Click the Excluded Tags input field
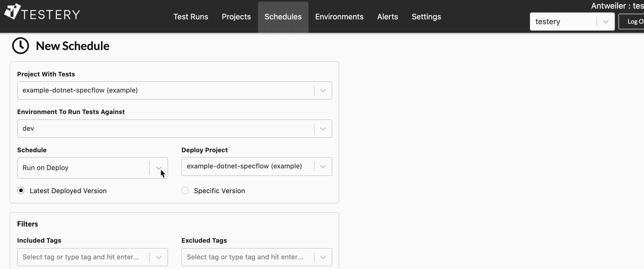 coord(245,257)
